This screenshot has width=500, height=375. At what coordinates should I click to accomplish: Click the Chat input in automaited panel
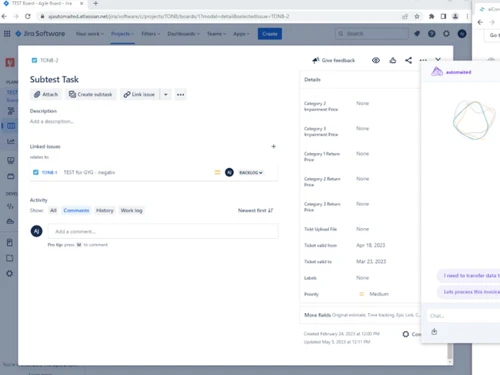[x=463, y=316]
